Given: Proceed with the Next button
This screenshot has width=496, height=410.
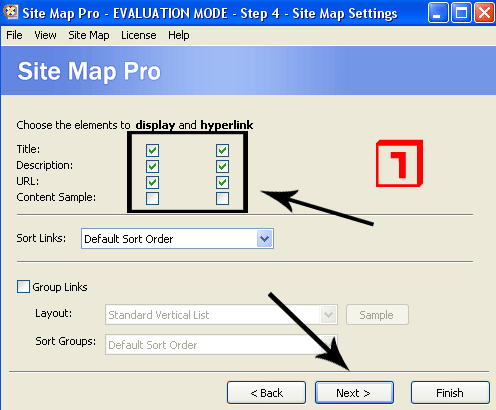Looking at the screenshot, I should point(354,393).
